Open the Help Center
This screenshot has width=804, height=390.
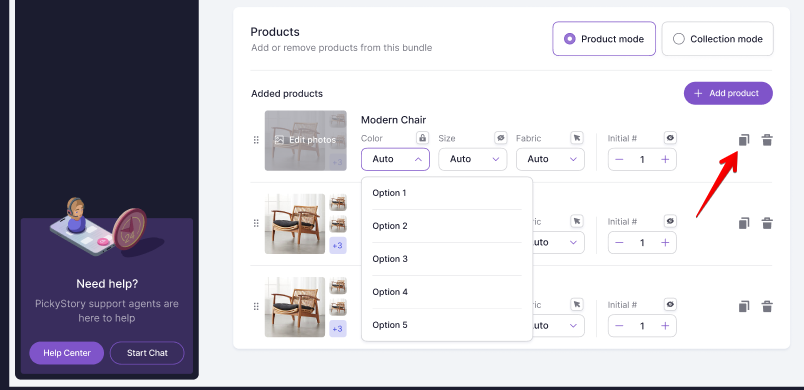click(67, 353)
